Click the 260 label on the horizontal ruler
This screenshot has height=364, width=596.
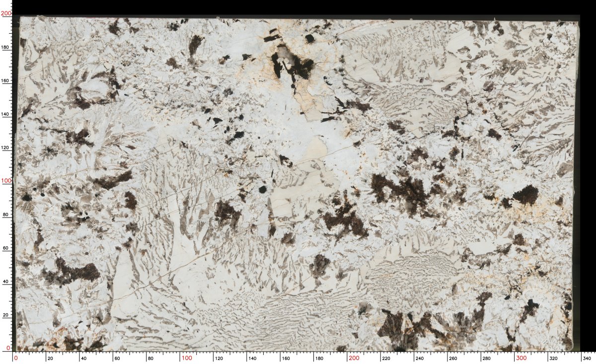click(x=452, y=358)
